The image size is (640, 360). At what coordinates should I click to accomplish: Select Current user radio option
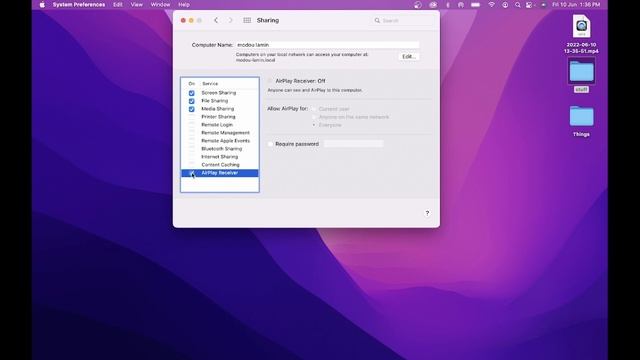314,109
